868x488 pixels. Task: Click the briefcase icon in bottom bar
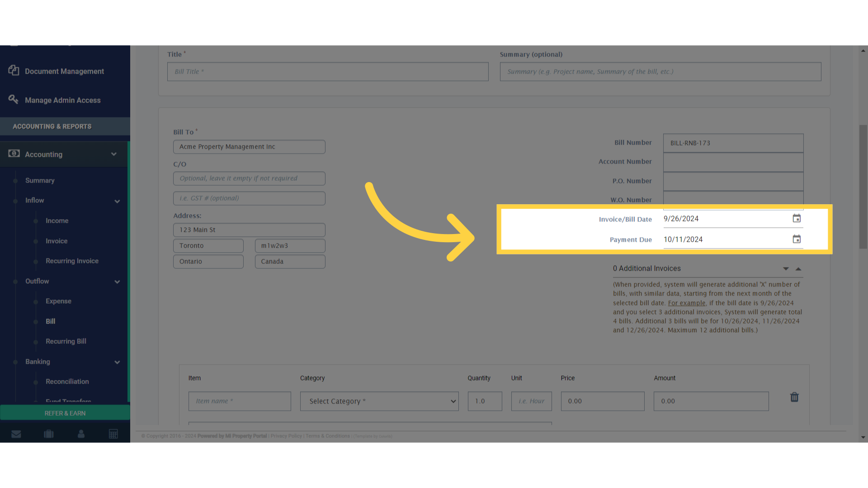coord(49,434)
